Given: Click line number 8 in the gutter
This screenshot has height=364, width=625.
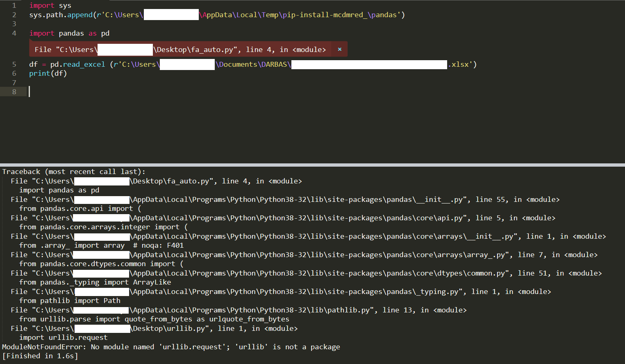Looking at the screenshot, I should [x=14, y=92].
